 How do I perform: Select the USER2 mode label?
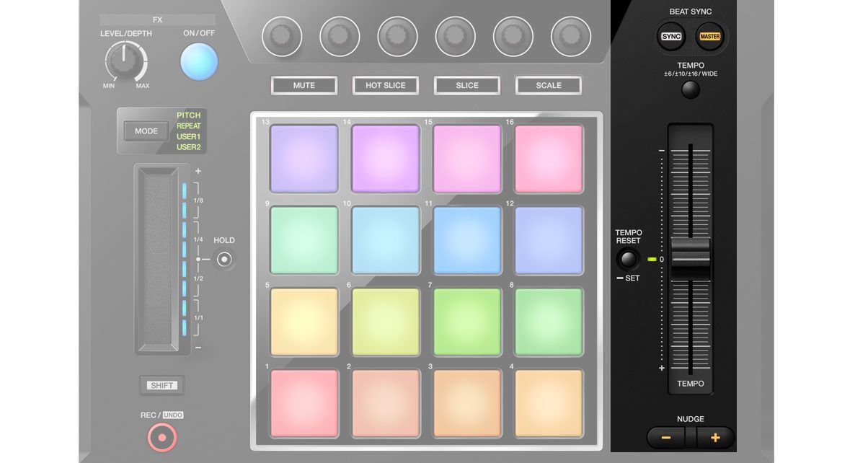tap(189, 147)
